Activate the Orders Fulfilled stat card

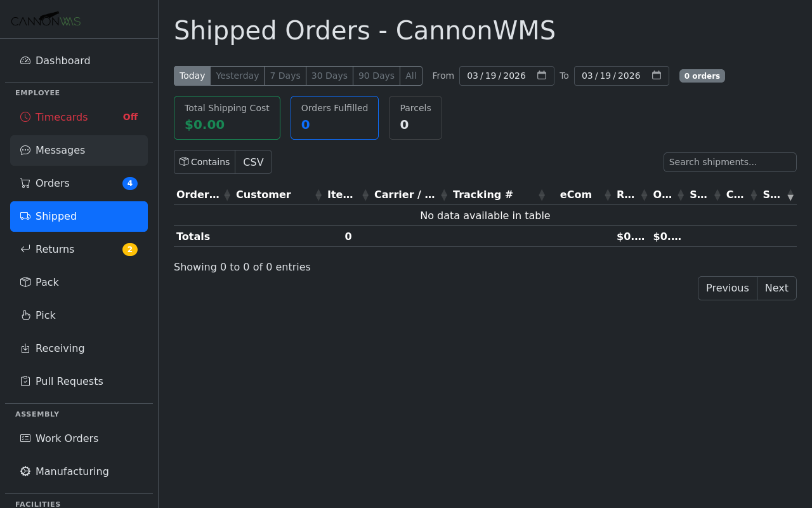pos(334,117)
